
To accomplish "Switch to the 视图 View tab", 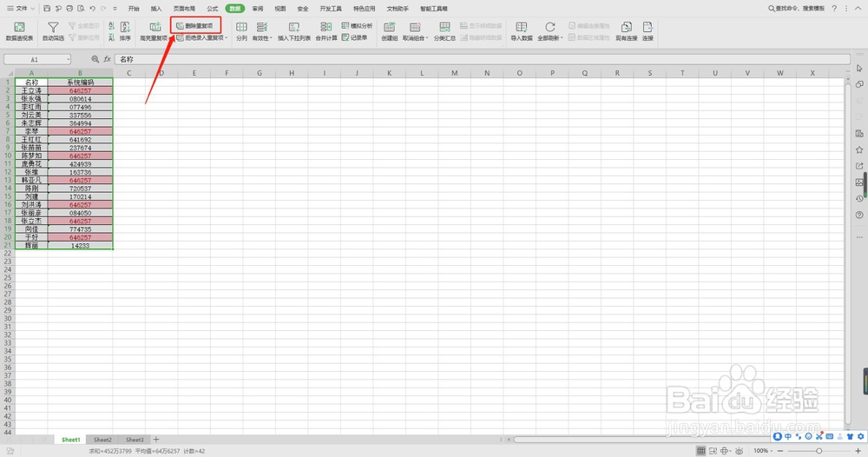I will [x=280, y=9].
